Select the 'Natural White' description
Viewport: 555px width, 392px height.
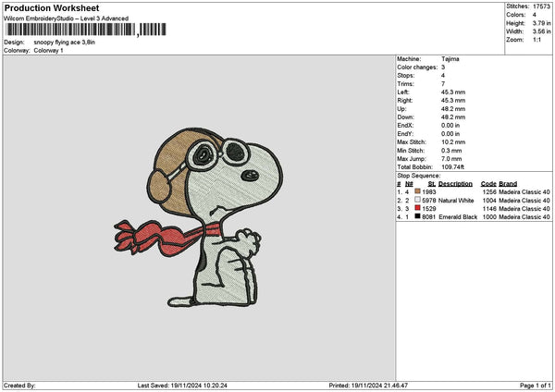click(x=456, y=201)
